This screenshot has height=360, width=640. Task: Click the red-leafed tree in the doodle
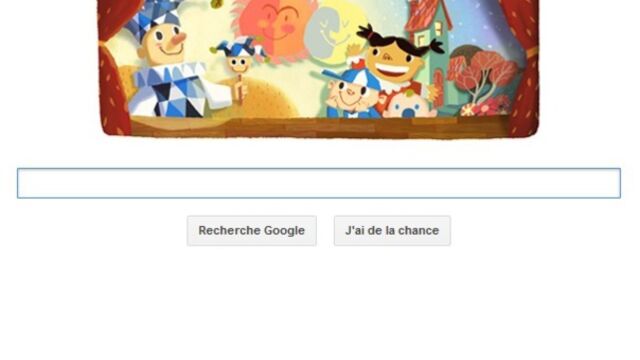(x=482, y=73)
